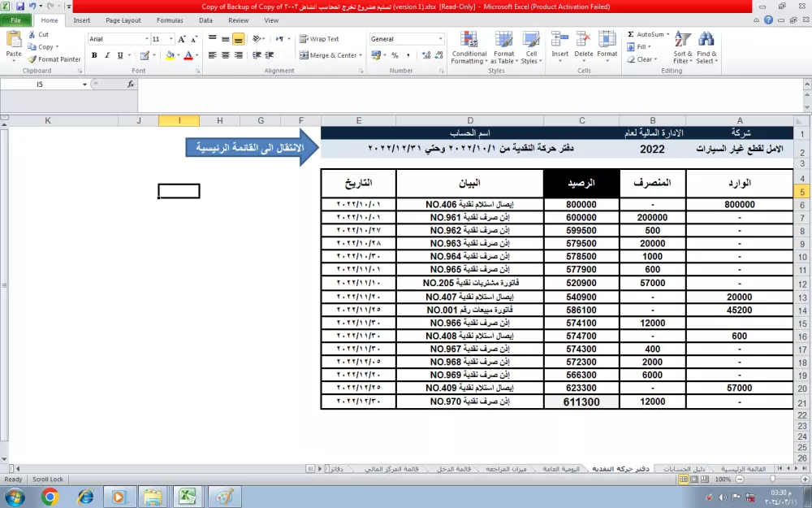Align text left
The image size is (812, 508).
click(x=212, y=55)
